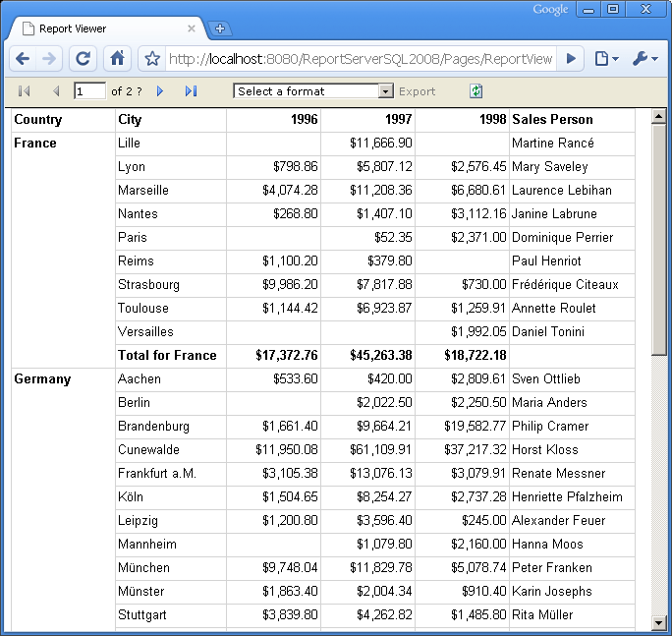Click the Google label in title bar
The height and width of the screenshot is (636, 672).
coord(550,10)
